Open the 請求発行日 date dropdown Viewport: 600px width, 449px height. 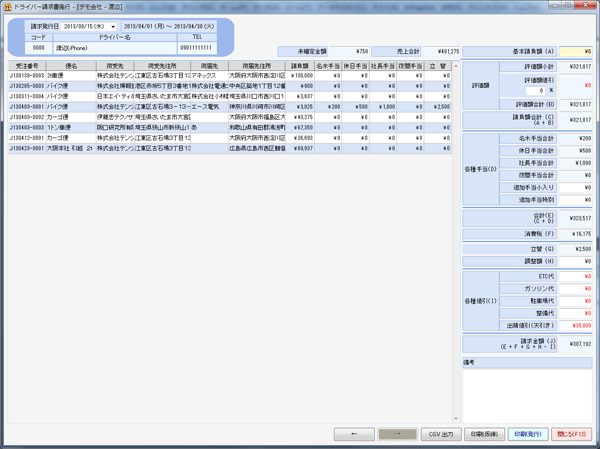pyautogui.click(x=113, y=26)
